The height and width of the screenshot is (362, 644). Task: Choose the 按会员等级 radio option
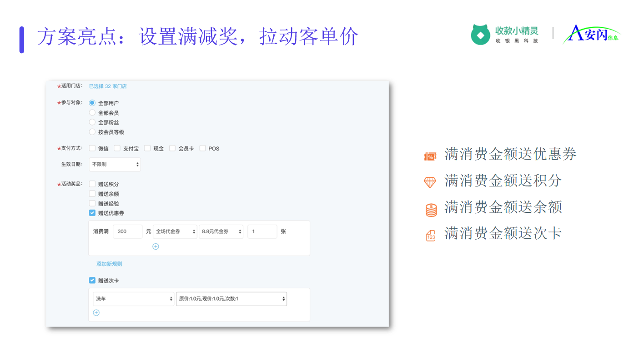coord(92,132)
